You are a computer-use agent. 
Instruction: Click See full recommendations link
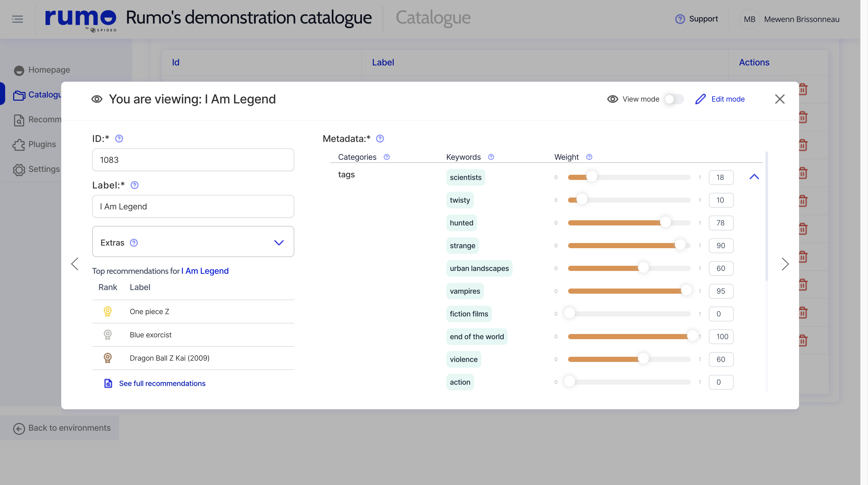click(x=162, y=383)
